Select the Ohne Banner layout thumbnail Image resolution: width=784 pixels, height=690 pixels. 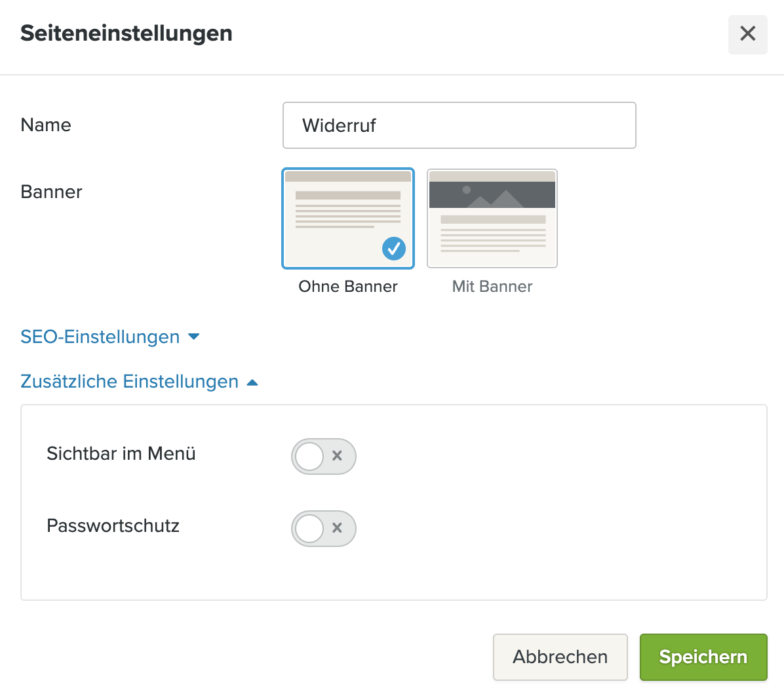pos(348,218)
